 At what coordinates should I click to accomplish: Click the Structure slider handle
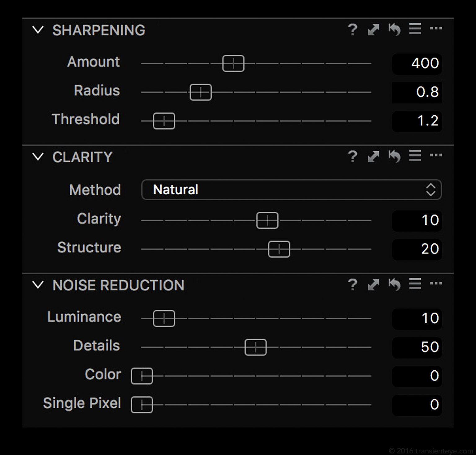click(279, 249)
